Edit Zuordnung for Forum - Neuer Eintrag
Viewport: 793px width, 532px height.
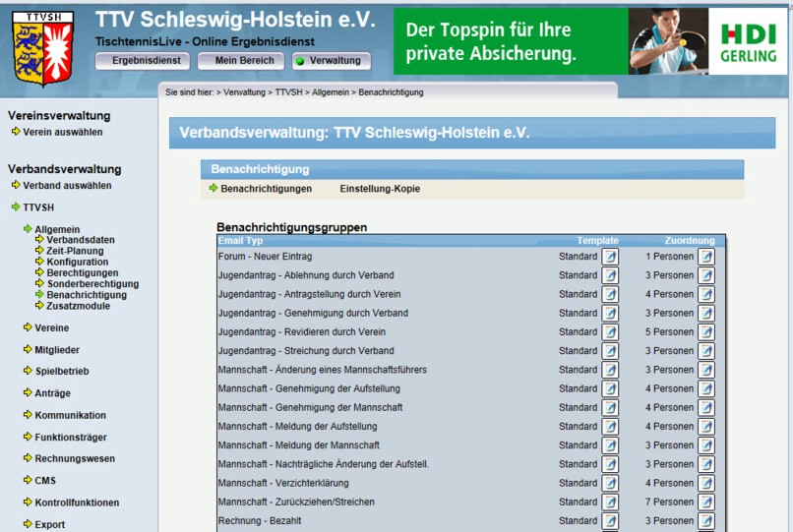pos(705,257)
